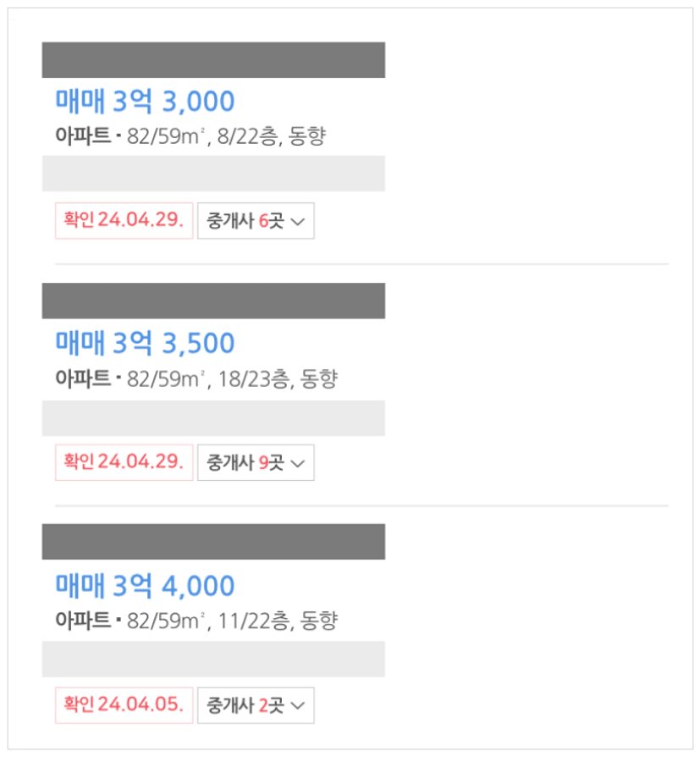Viewport: 700px width, 757px height.
Task: Click dark title bar above 3억 4,000
Action: (x=213, y=542)
